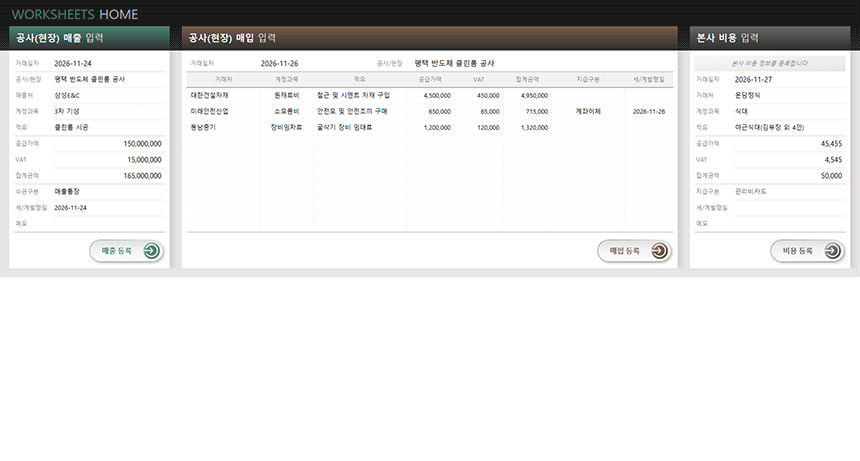860x461 pixels.
Task: Select vendor 대한건설자재 in purchase table
Action: 223,95
